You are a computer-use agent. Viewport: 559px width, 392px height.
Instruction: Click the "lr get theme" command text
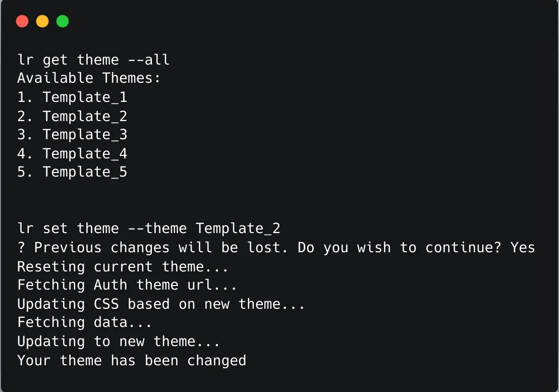click(68, 60)
